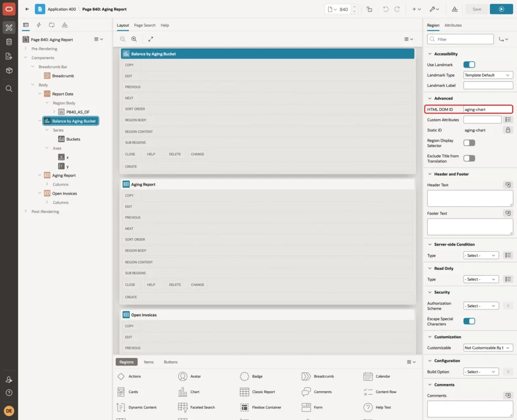
Task: Open the page lock icon in toolbar
Action: click(369, 9)
